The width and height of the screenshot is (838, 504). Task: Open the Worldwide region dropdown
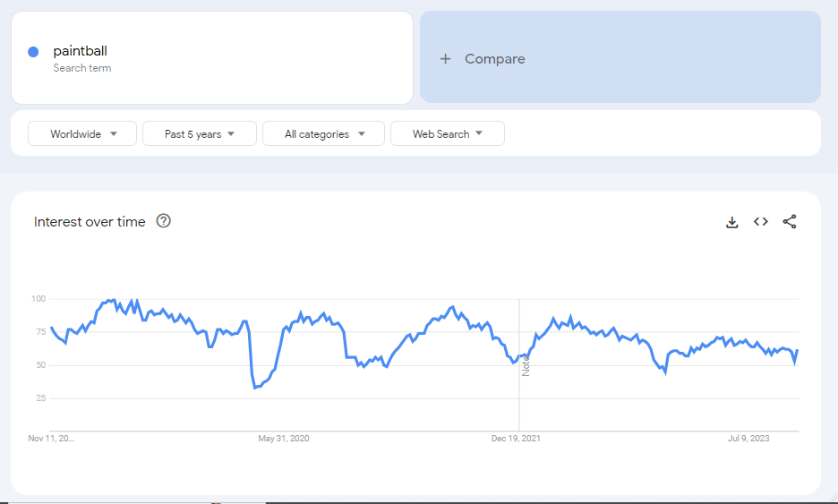click(x=82, y=133)
